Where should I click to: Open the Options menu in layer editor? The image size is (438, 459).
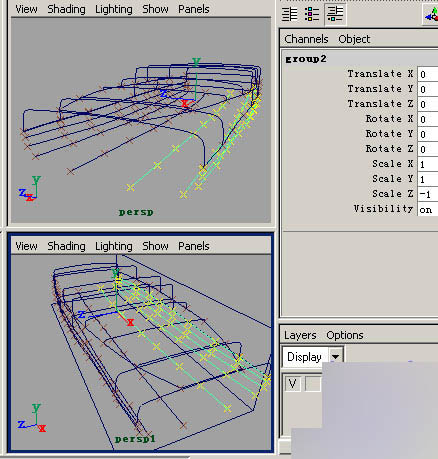345,335
